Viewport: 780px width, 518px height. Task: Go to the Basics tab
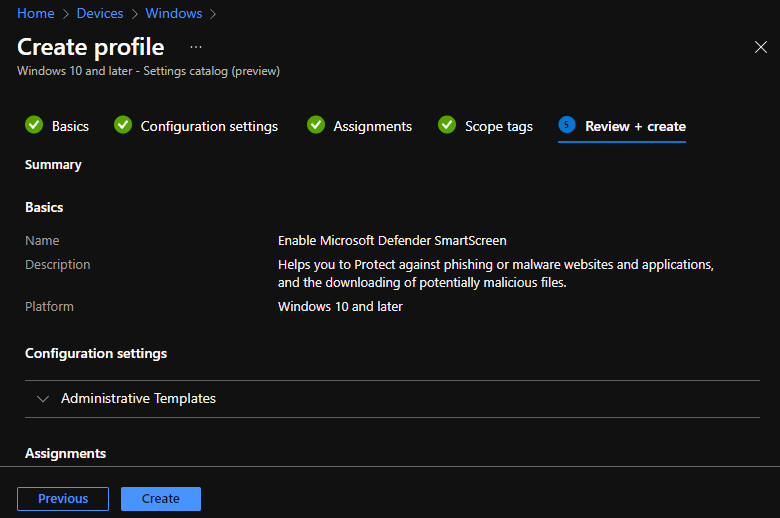(x=57, y=126)
